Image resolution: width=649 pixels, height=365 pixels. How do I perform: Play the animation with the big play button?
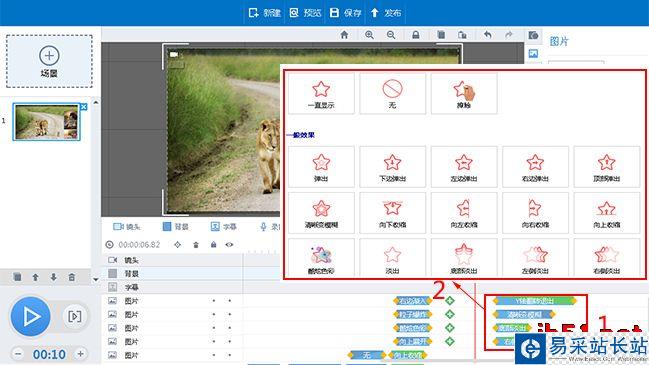point(31,317)
